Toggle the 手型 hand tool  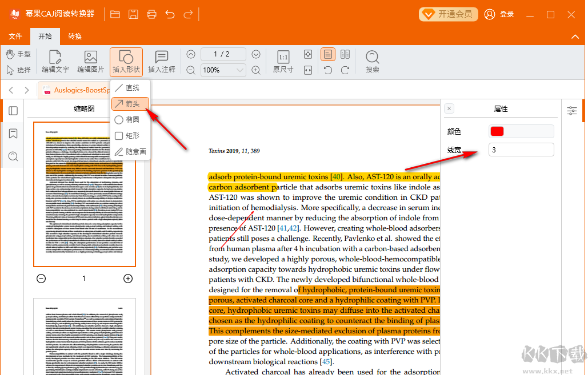point(18,54)
